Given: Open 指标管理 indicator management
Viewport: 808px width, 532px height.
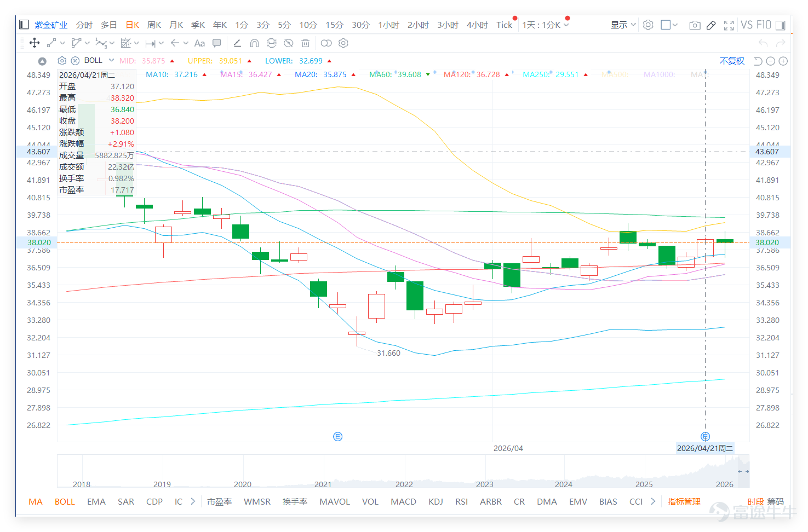Looking at the screenshot, I should 684,501.
